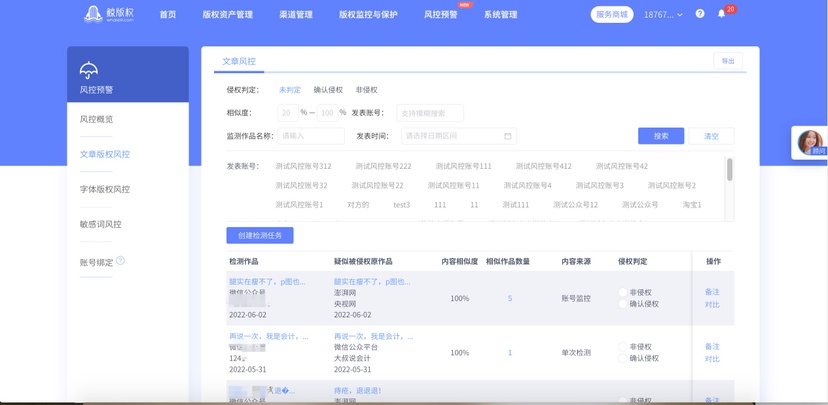Click the minimum similarity field showing 20
The height and width of the screenshot is (405, 828).
288,112
